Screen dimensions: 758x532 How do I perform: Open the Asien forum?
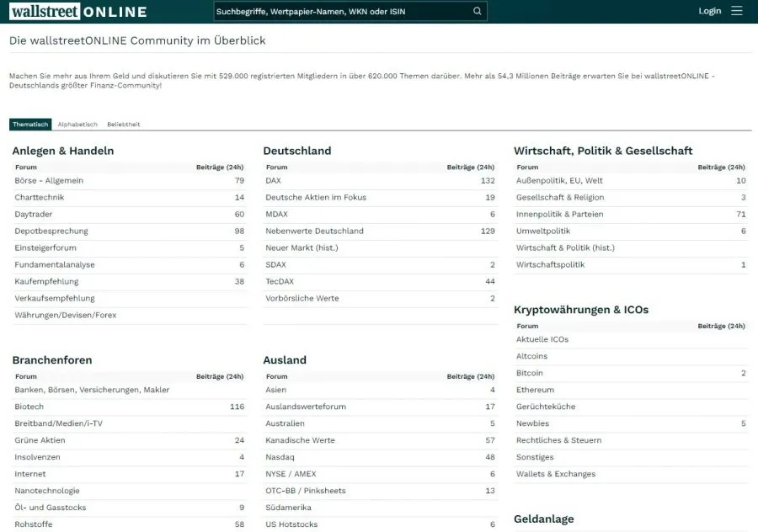275,390
